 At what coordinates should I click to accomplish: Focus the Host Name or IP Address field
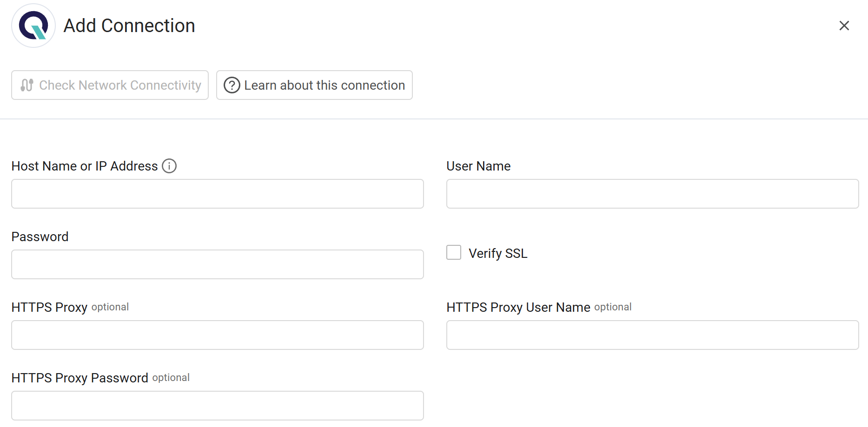tap(218, 194)
